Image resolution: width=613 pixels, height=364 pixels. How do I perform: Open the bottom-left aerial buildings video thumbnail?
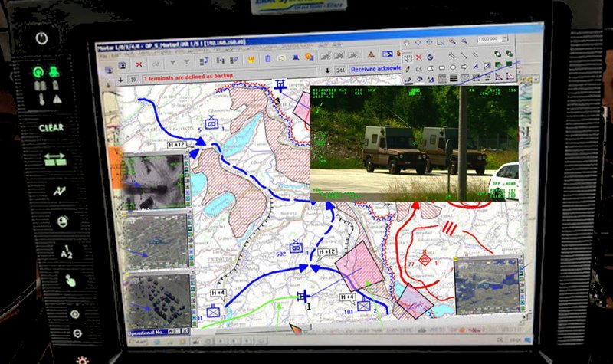pyautogui.click(x=158, y=300)
